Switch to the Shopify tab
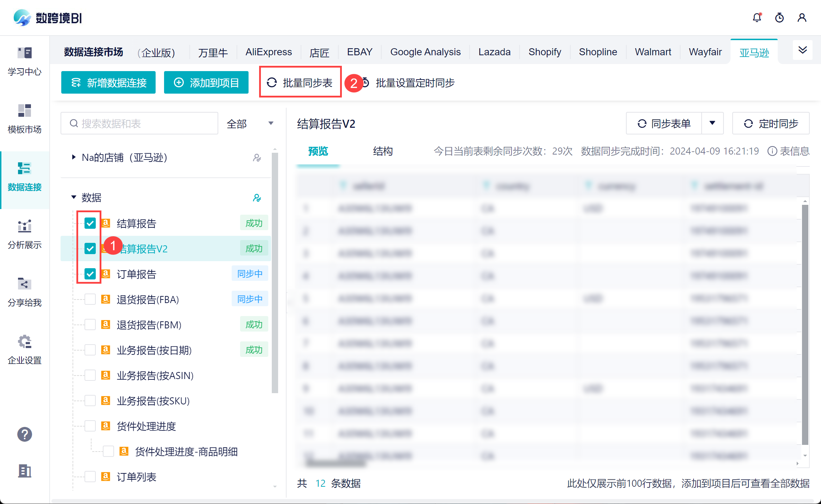 (x=545, y=52)
